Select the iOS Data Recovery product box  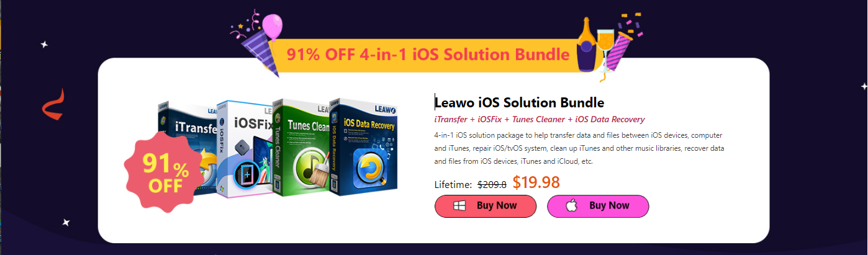click(363, 146)
